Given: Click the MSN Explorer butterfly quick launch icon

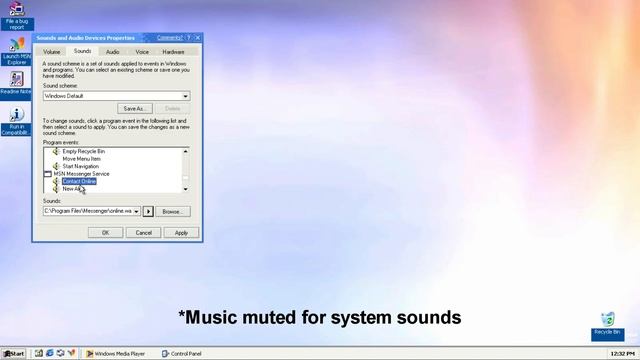Looking at the screenshot, I should click(x=71, y=353).
